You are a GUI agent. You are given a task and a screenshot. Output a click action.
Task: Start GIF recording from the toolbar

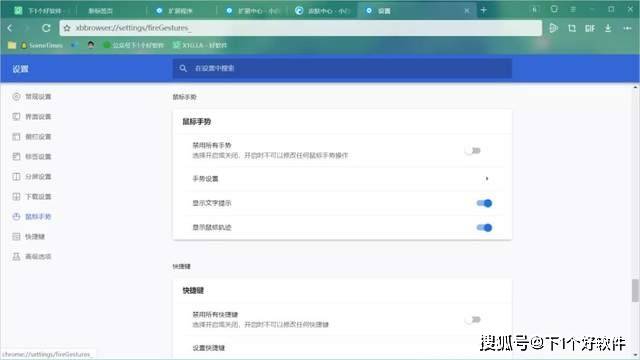(590, 28)
